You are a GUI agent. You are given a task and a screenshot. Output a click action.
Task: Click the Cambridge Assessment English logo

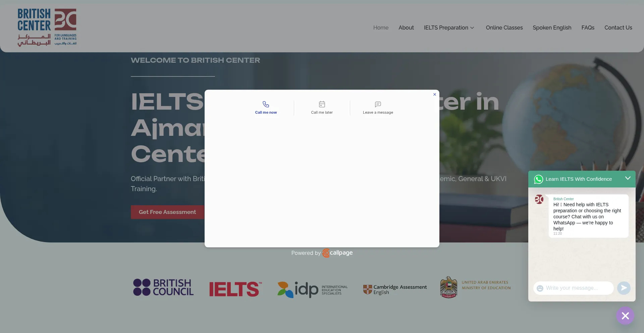[395, 289]
